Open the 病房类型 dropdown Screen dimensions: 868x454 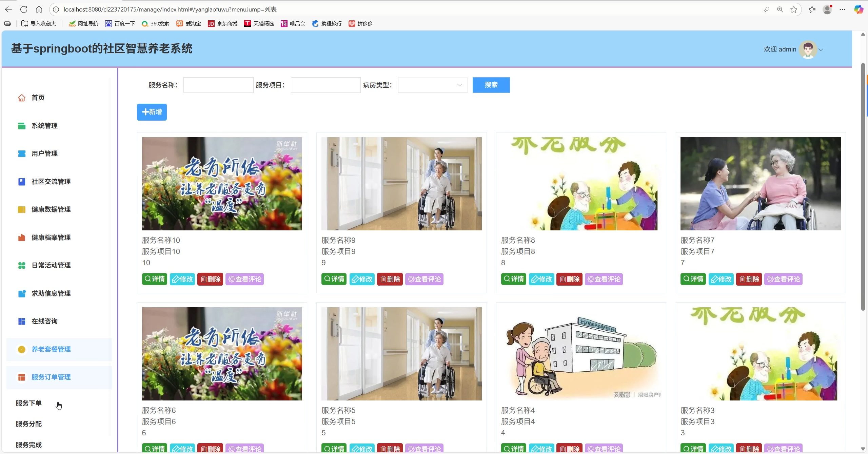433,85
